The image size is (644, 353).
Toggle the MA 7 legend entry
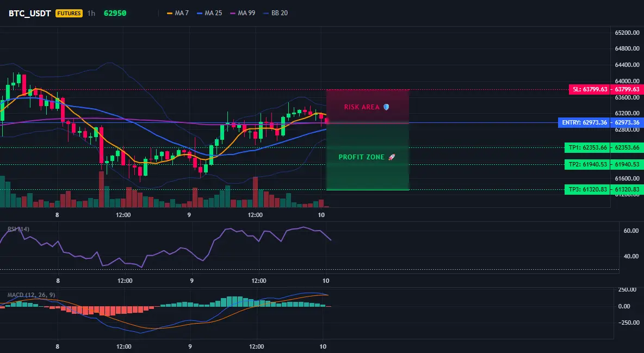[x=178, y=13]
